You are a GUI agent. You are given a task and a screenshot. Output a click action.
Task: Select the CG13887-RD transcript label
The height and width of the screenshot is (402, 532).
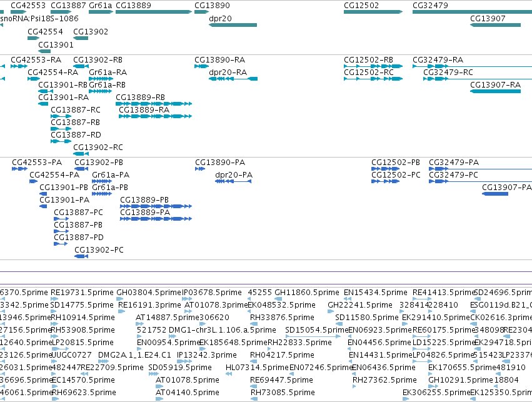pos(76,136)
